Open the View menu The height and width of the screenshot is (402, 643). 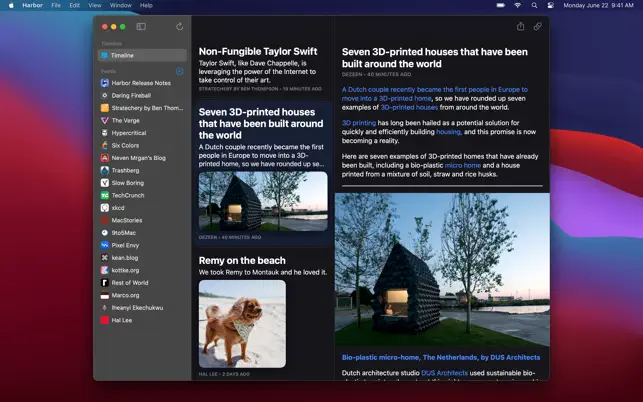95,5
